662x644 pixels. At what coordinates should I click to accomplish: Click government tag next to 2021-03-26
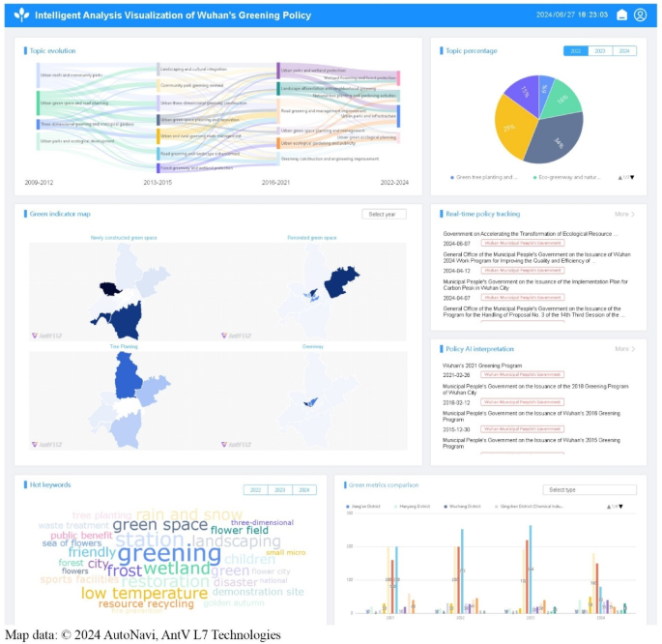point(523,374)
